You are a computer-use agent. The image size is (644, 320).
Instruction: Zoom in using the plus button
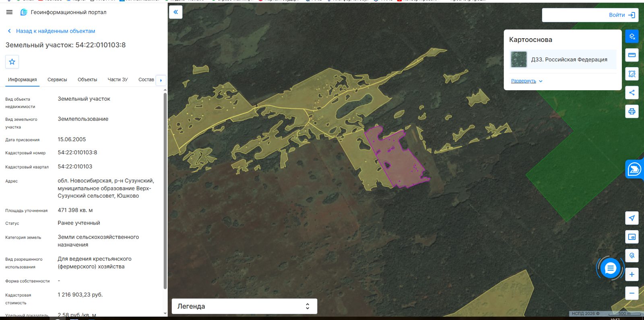[632, 275]
